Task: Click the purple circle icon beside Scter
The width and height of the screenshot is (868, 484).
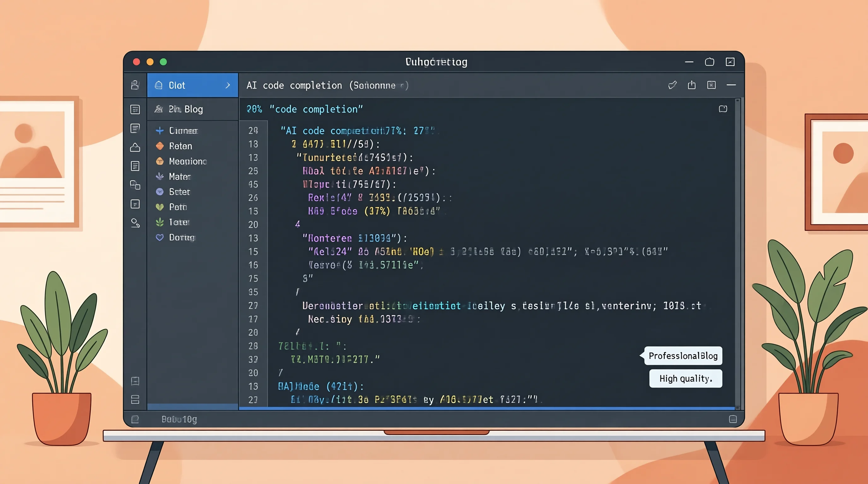Action: [x=160, y=192]
